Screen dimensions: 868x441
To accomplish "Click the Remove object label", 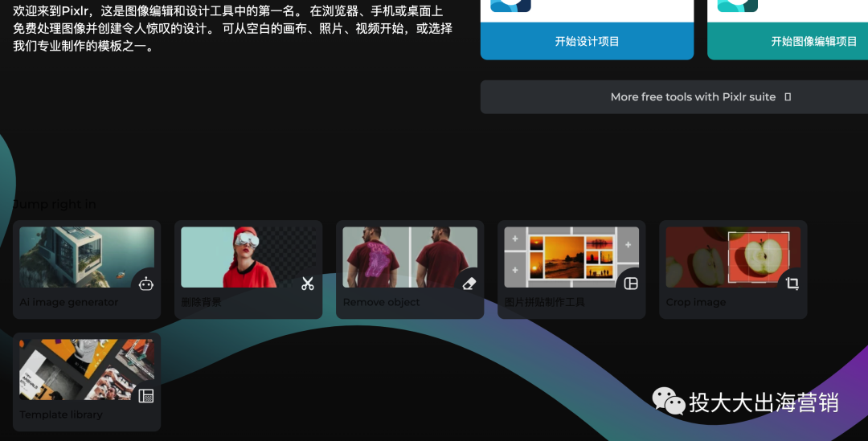I will click(382, 302).
